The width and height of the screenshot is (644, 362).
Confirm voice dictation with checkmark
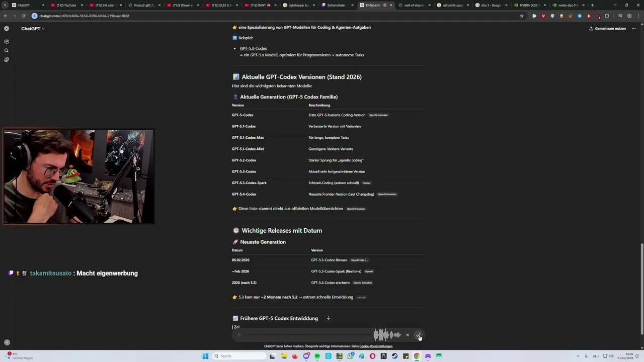418,335
